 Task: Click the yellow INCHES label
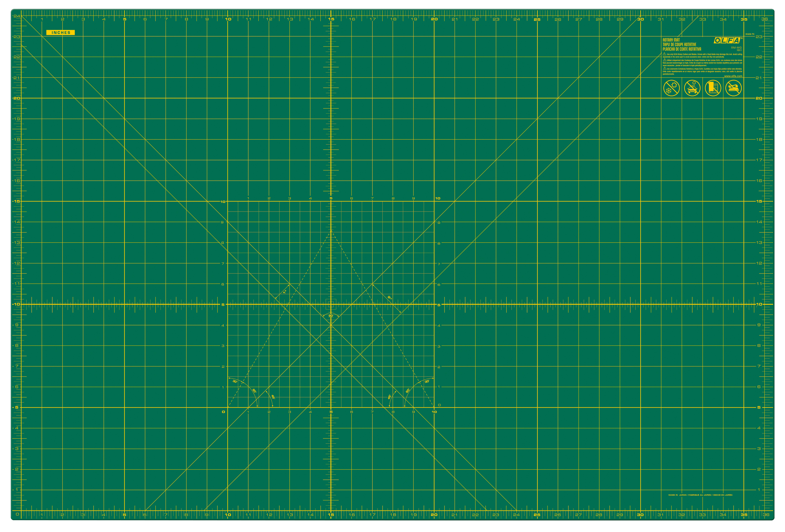click(x=61, y=33)
